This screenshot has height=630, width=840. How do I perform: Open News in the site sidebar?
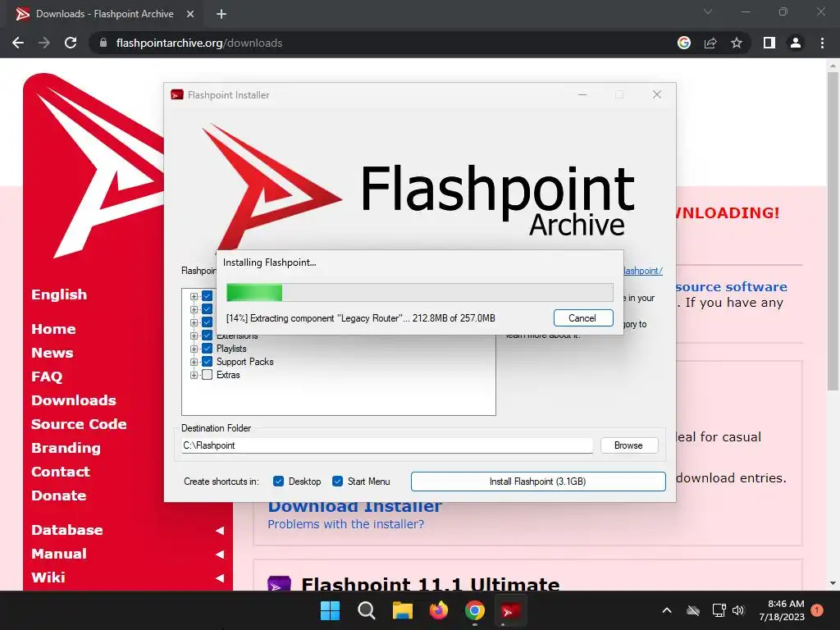pos(52,353)
